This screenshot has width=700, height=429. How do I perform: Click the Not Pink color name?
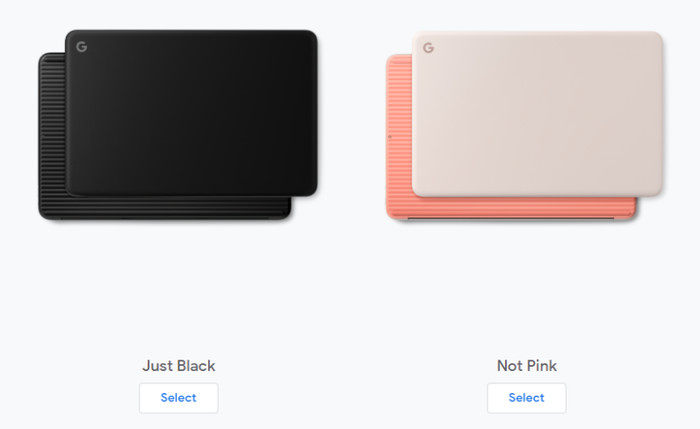click(x=527, y=366)
